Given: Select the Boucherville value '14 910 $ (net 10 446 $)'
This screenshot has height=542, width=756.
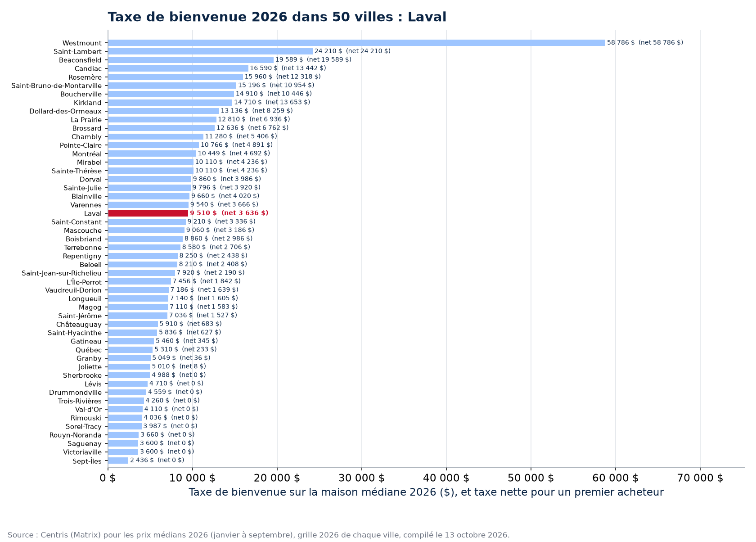Looking at the screenshot, I should 274,94.
